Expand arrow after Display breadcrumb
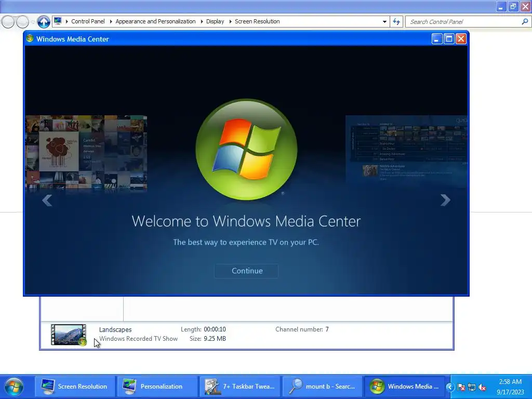532x399 pixels. (230, 21)
